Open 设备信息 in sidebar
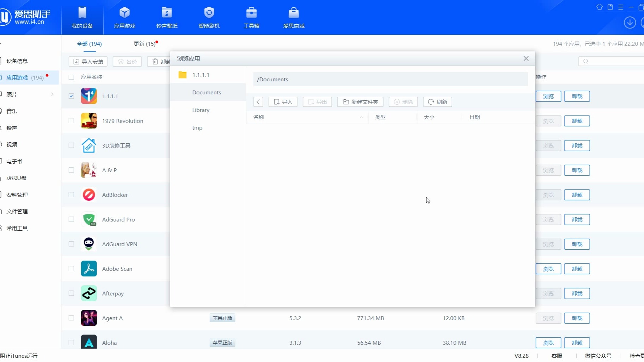The height and width of the screenshot is (362, 644). click(17, 61)
